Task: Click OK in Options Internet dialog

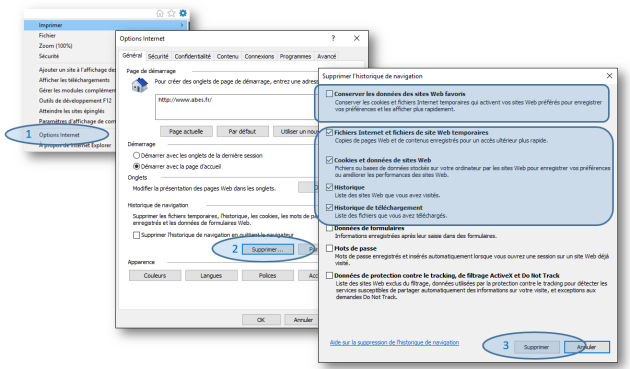Action: click(261, 320)
